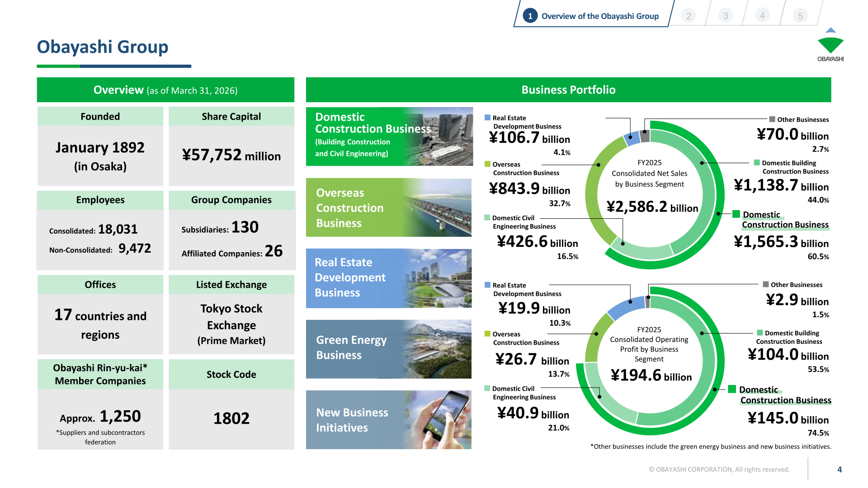Viewport: 868px width, 488px height.
Task: Click the Business Portfolio header banner
Action: pos(568,89)
